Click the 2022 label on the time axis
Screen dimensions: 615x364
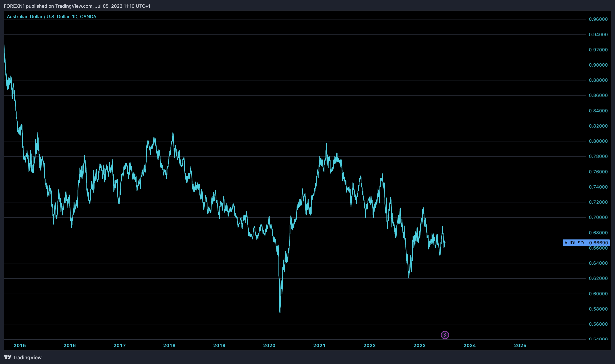(x=370, y=345)
